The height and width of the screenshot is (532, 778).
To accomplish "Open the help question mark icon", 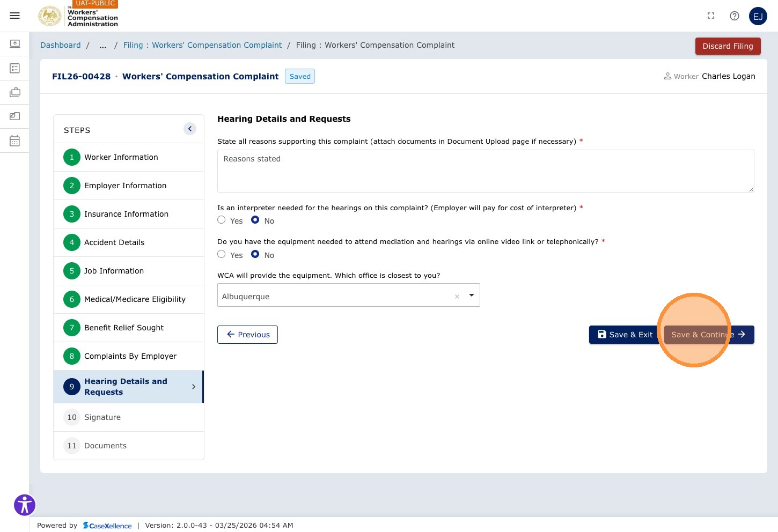I will pyautogui.click(x=735, y=16).
